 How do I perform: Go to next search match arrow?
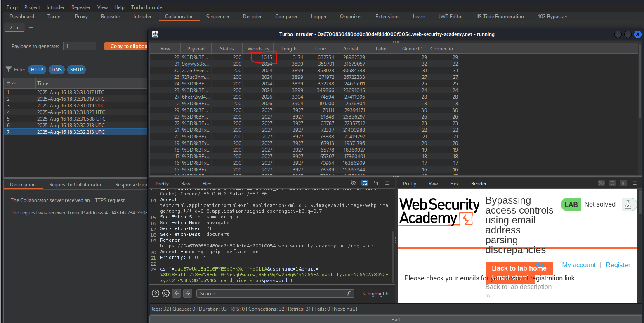pos(188,293)
